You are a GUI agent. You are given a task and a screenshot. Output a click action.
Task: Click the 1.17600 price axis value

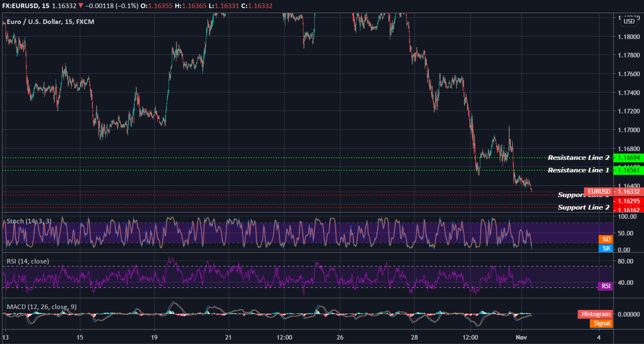coord(629,74)
